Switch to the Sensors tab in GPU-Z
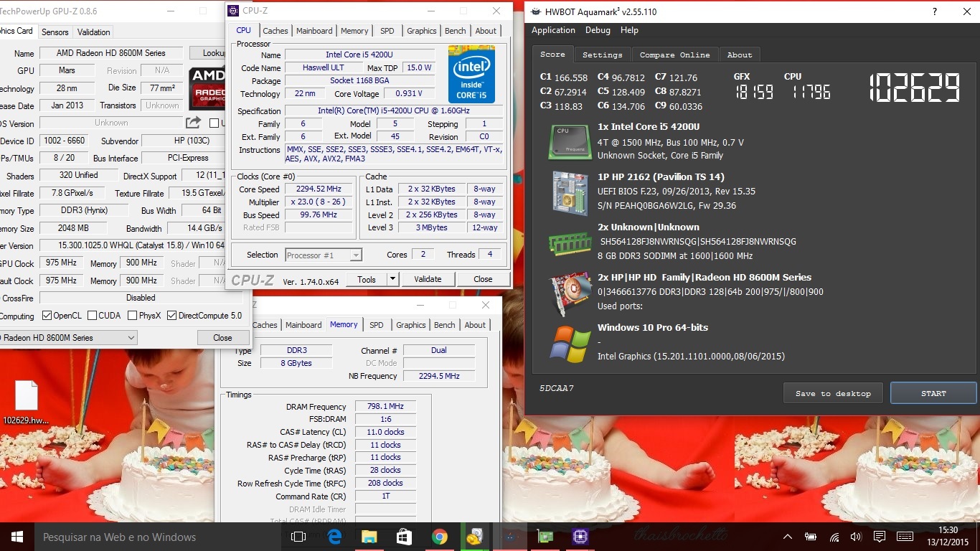 55,32
